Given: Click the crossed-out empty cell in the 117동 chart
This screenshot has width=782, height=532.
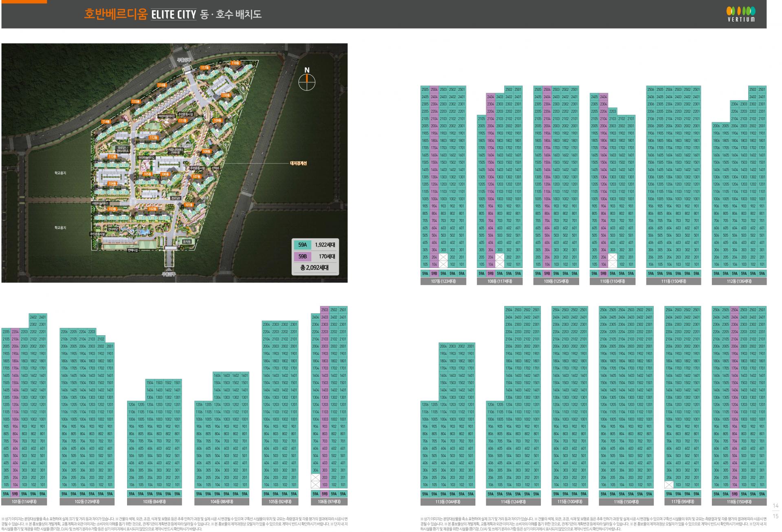Looking at the screenshot, I should click(x=669, y=485).
